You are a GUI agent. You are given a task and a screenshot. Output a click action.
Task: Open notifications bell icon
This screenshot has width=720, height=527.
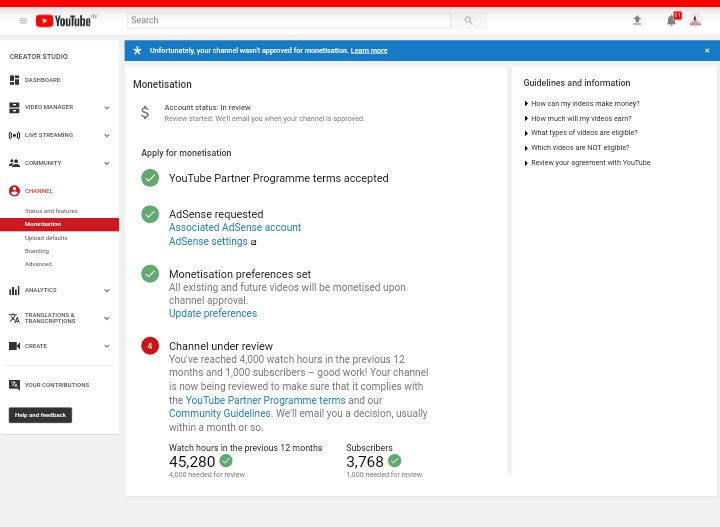[x=672, y=20]
